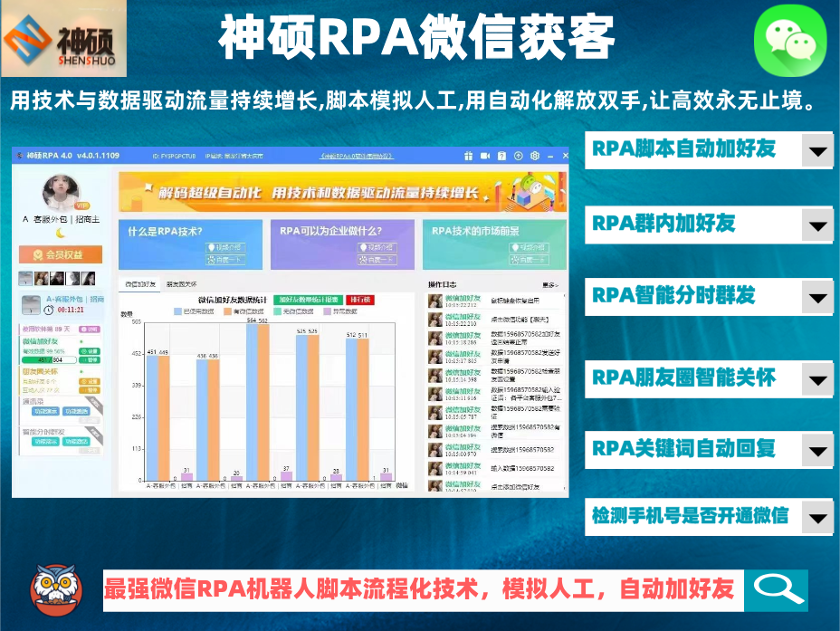Click the help question mark icon in title bar
The height and width of the screenshot is (631, 840).
click(x=501, y=155)
